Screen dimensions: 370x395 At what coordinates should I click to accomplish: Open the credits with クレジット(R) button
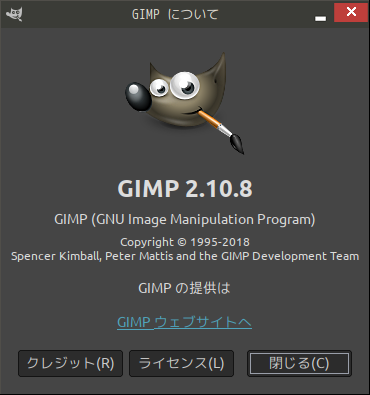pos(70,363)
